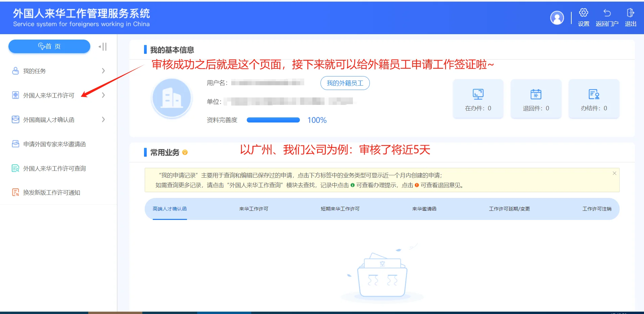644x314 pixels.
Task: Click the user avatar icon
Action: (557, 18)
